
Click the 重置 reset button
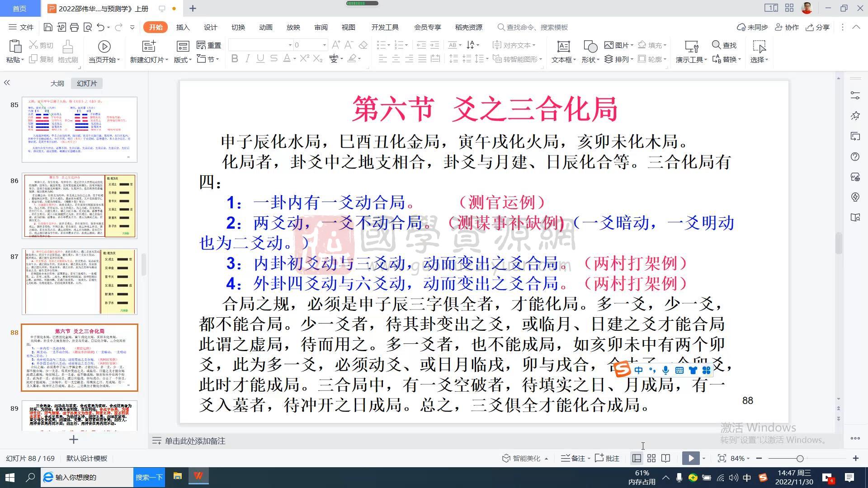[x=209, y=45]
